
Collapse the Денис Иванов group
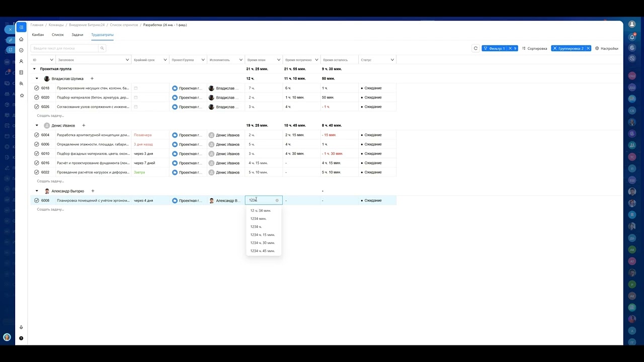point(37,125)
